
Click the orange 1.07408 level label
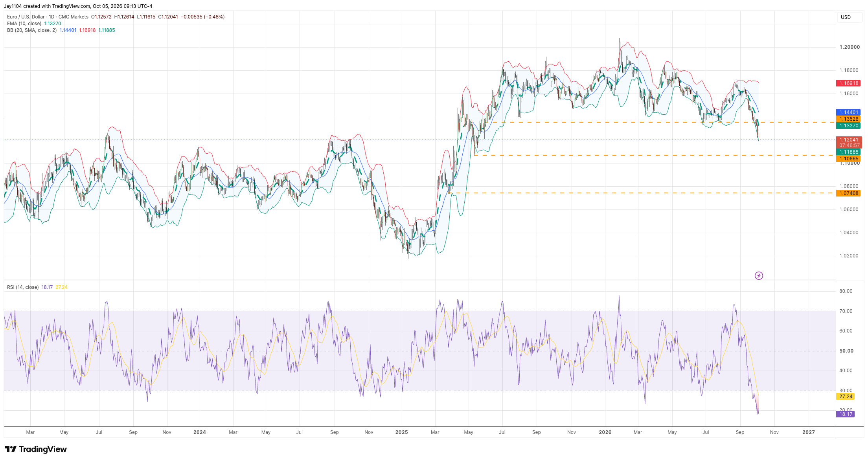pos(849,193)
